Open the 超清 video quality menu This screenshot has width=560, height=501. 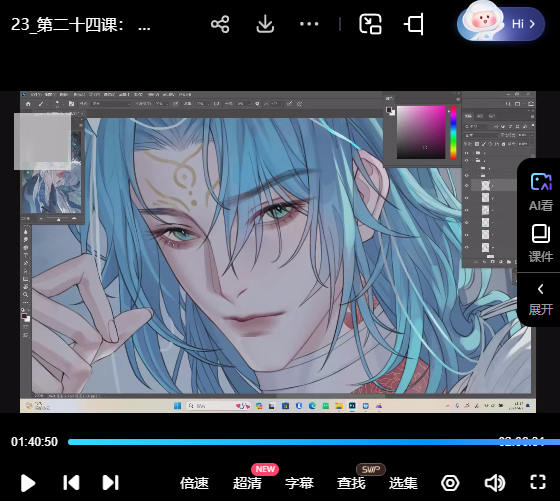coord(247,483)
